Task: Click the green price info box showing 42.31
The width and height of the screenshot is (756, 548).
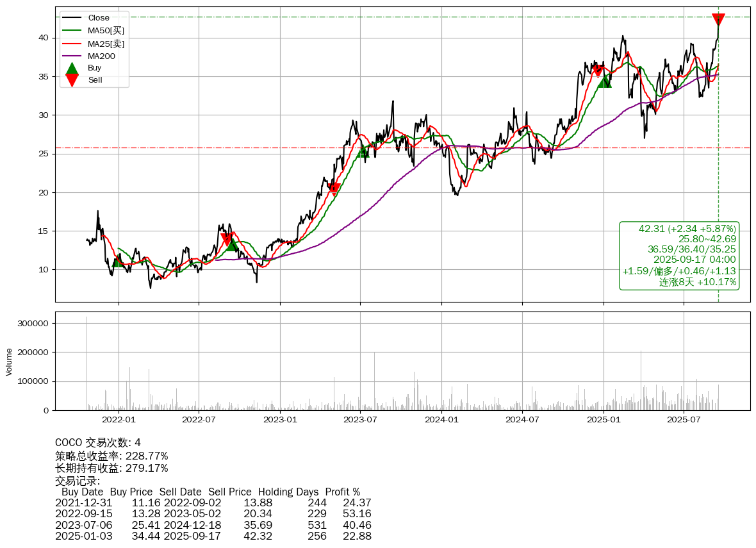Action: click(679, 256)
